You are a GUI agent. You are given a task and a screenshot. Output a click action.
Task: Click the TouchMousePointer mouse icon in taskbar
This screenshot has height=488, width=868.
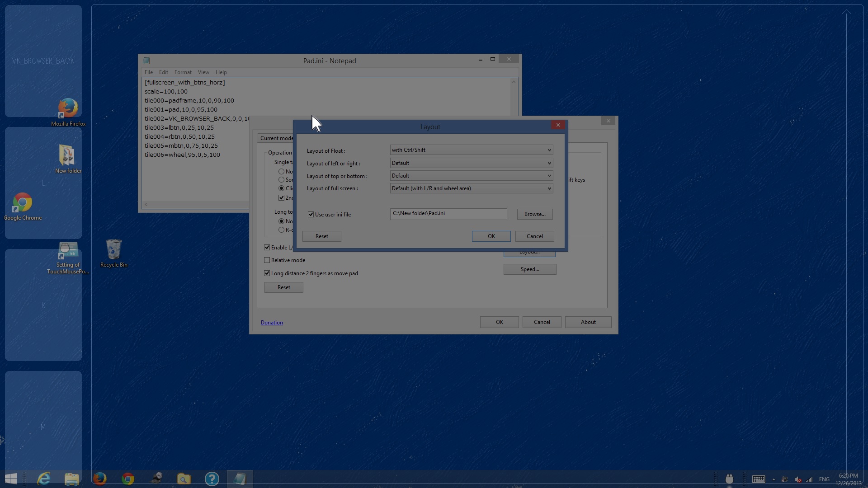click(729, 479)
